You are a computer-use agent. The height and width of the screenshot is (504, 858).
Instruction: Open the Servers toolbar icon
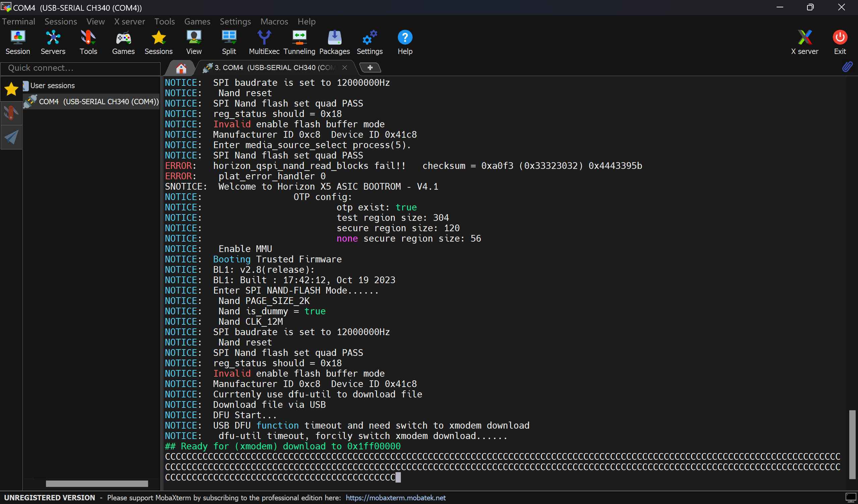click(53, 42)
